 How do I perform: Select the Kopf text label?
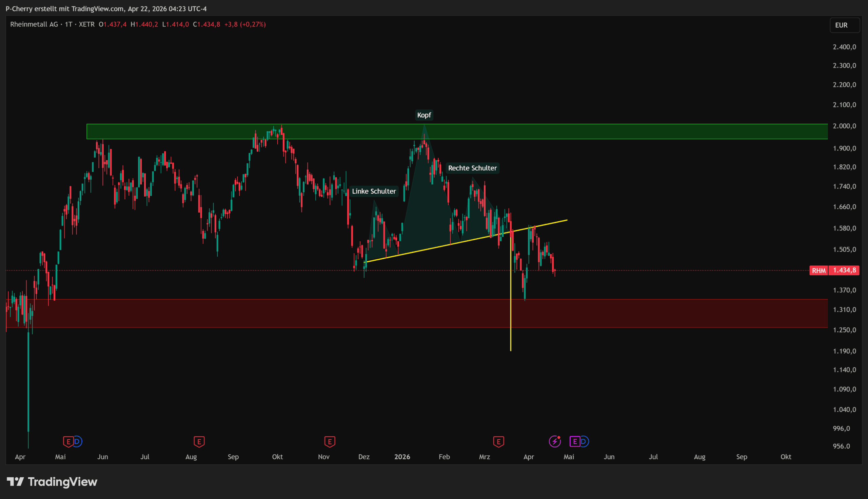pos(424,115)
